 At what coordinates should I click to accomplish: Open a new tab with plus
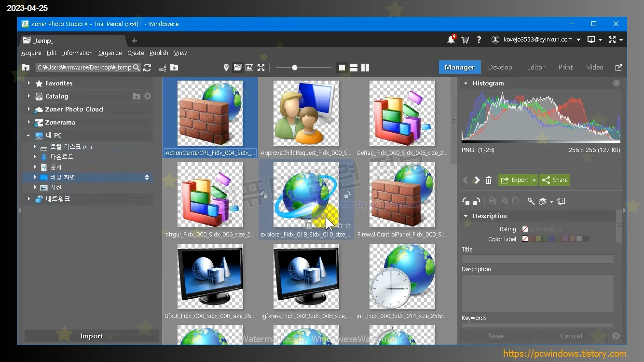[x=134, y=41]
